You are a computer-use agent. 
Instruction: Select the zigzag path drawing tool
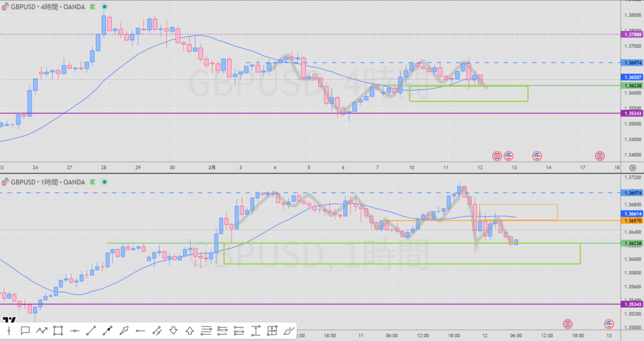[x=42, y=330]
